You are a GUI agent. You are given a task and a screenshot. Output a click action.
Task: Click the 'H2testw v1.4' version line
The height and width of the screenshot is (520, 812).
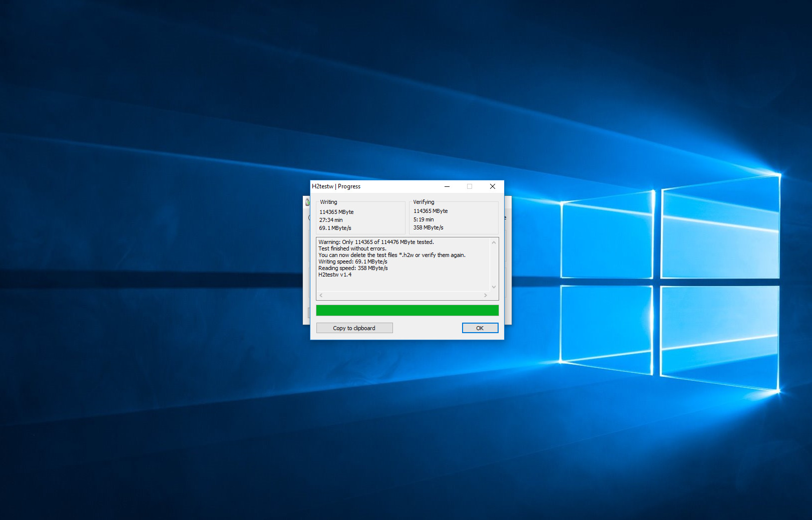[x=335, y=275]
